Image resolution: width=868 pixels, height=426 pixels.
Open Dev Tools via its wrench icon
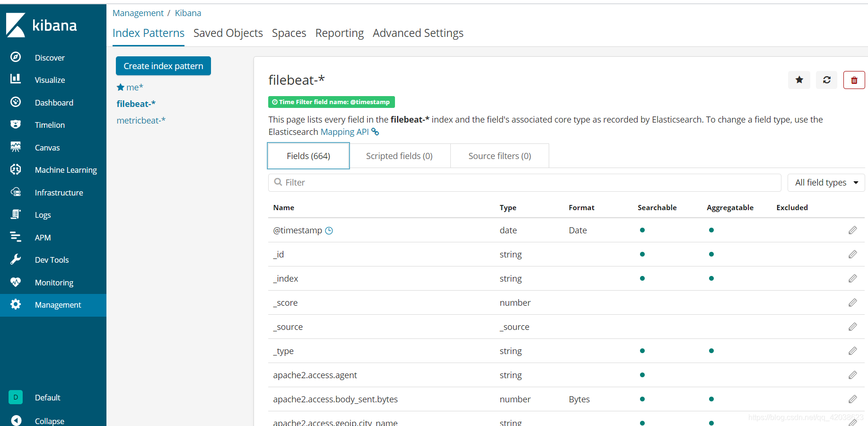(x=16, y=259)
